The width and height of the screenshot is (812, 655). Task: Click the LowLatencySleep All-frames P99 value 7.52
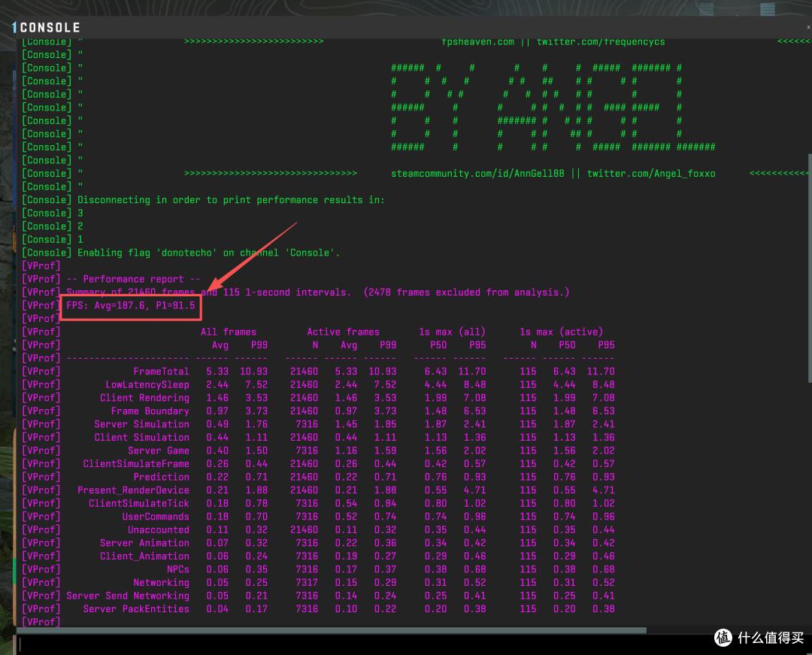click(256, 385)
